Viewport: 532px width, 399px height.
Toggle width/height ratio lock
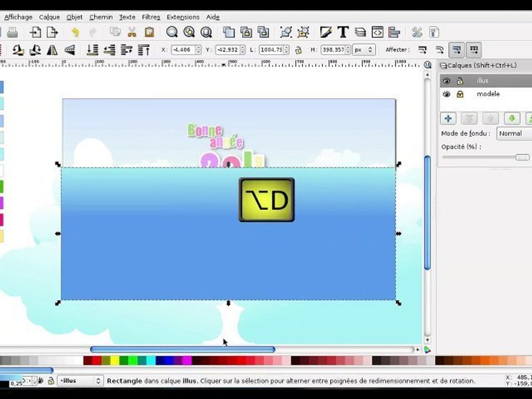pyautogui.click(x=298, y=50)
